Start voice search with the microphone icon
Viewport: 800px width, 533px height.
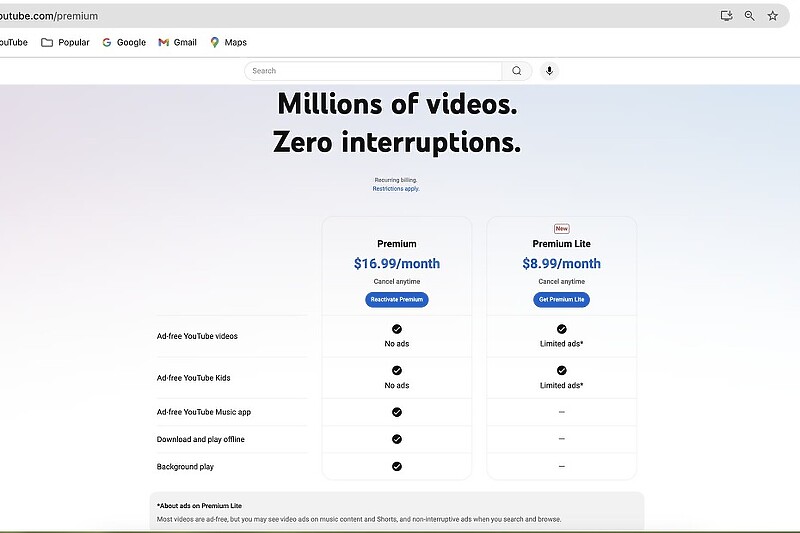[549, 71]
